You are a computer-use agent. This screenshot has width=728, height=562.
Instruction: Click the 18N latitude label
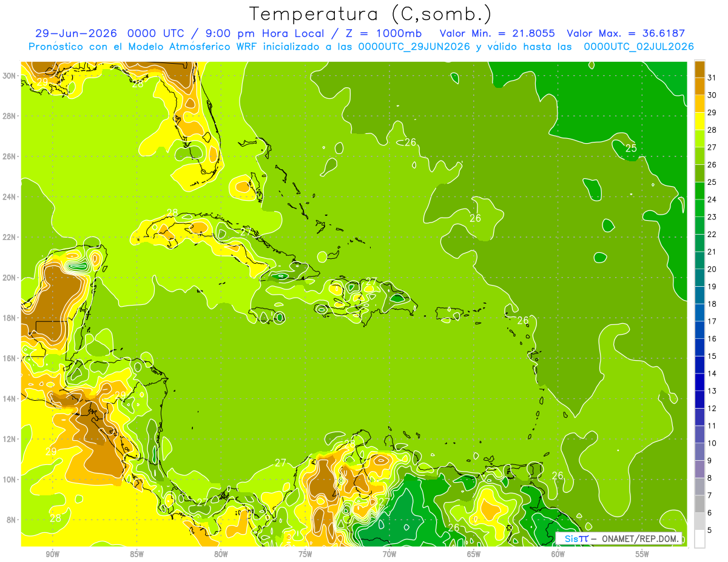pyautogui.click(x=10, y=318)
